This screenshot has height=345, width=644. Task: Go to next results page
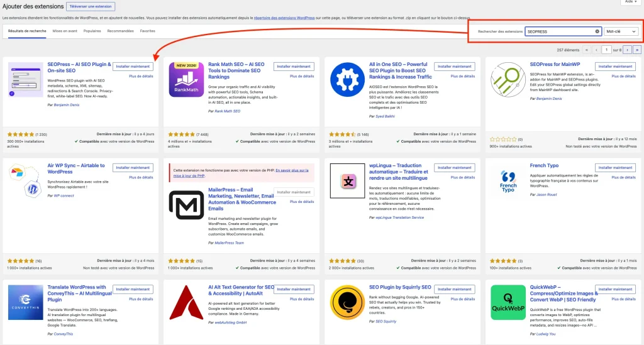point(627,50)
